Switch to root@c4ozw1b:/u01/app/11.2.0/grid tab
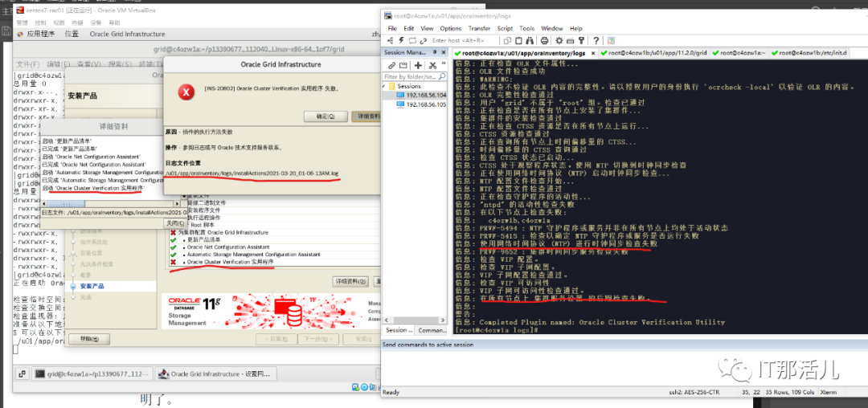The image size is (868, 408). pyautogui.click(x=653, y=52)
